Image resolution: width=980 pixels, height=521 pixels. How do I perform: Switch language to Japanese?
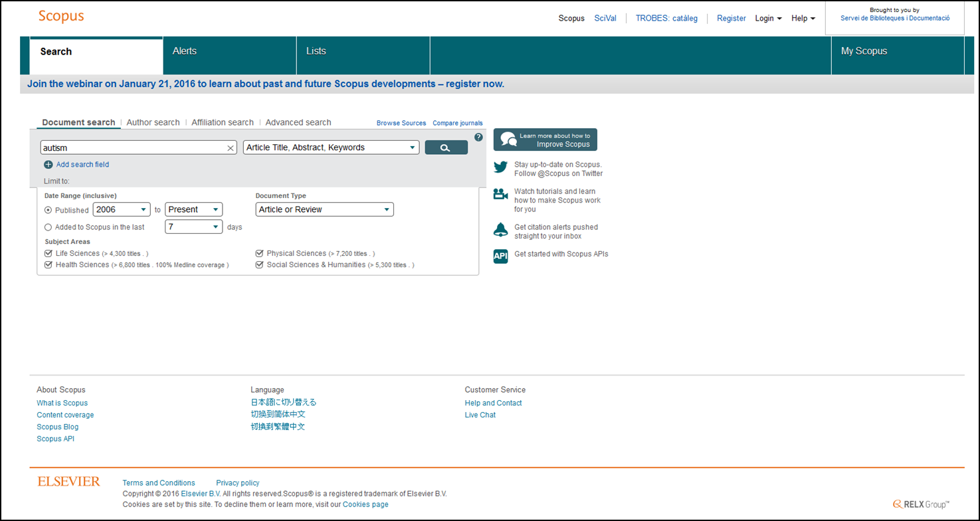tap(284, 403)
